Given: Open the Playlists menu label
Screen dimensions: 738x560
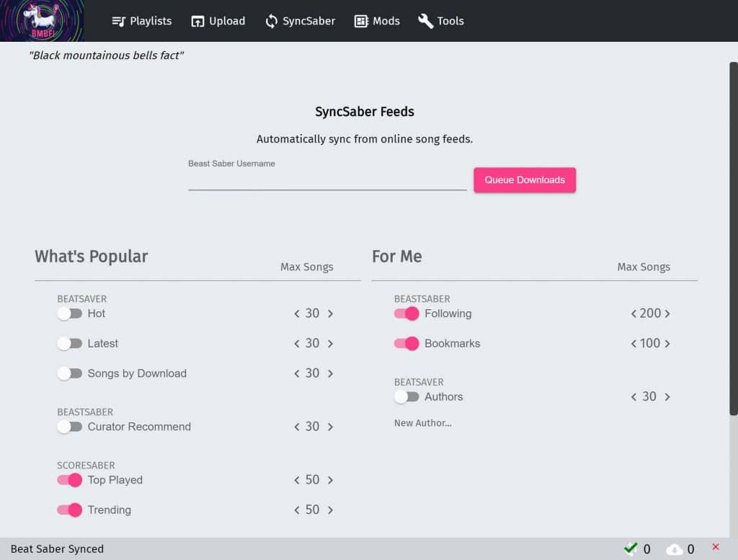Looking at the screenshot, I should [151, 21].
